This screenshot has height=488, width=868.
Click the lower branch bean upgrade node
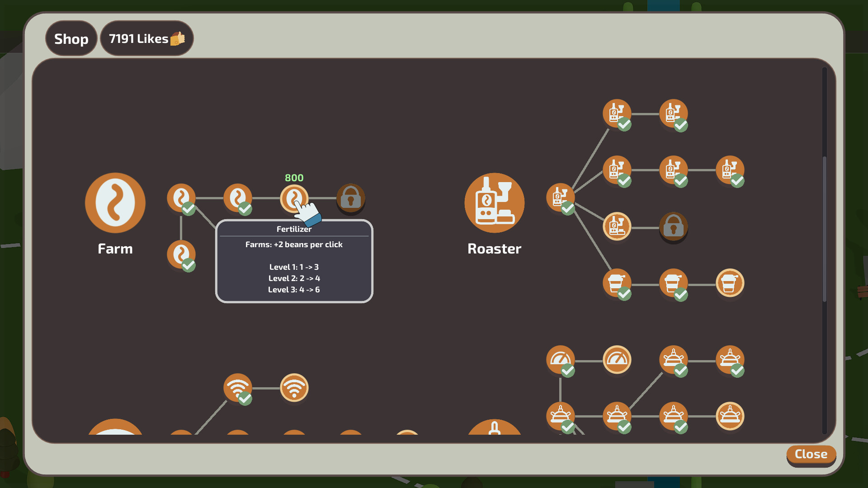[x=181, y=254]
